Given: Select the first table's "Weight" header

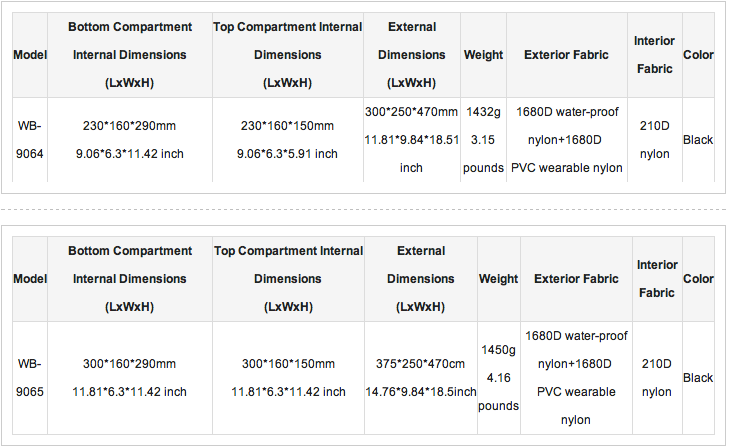Looking at the screenshot, I should pyautogui.click(x=483, y=55).
